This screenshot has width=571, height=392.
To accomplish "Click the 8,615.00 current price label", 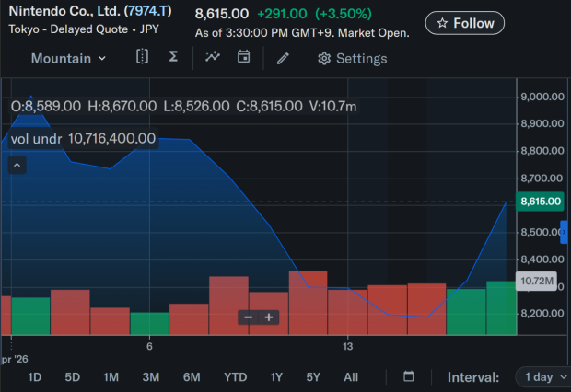I will (x=541, y=202).
